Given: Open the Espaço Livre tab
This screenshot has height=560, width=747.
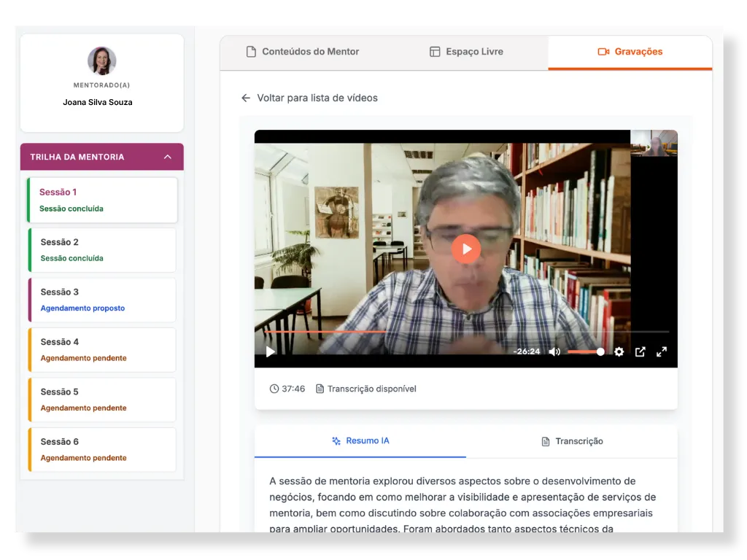Looking at the screenshot, I should 466,52.
